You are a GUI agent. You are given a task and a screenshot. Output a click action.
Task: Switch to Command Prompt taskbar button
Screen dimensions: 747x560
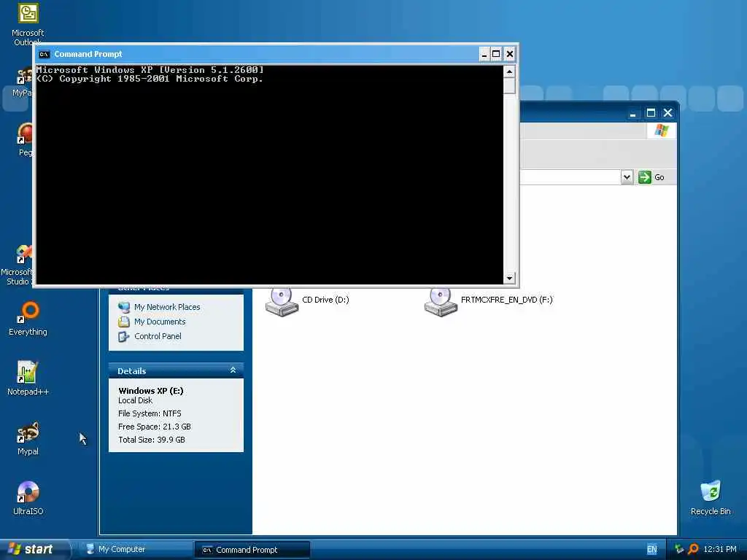[252, 550]
